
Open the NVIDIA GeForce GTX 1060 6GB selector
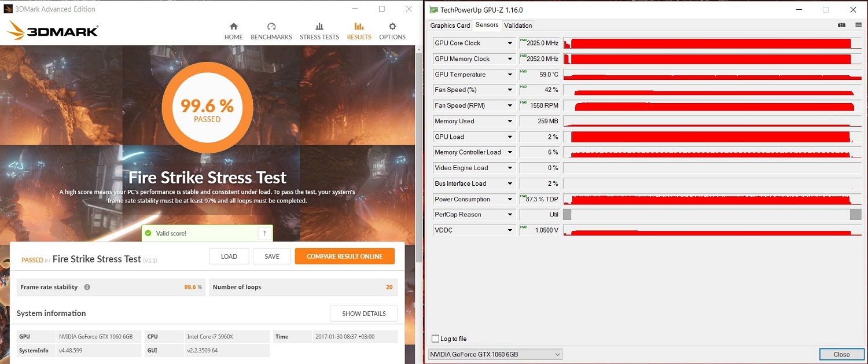[x=495, y=354]
